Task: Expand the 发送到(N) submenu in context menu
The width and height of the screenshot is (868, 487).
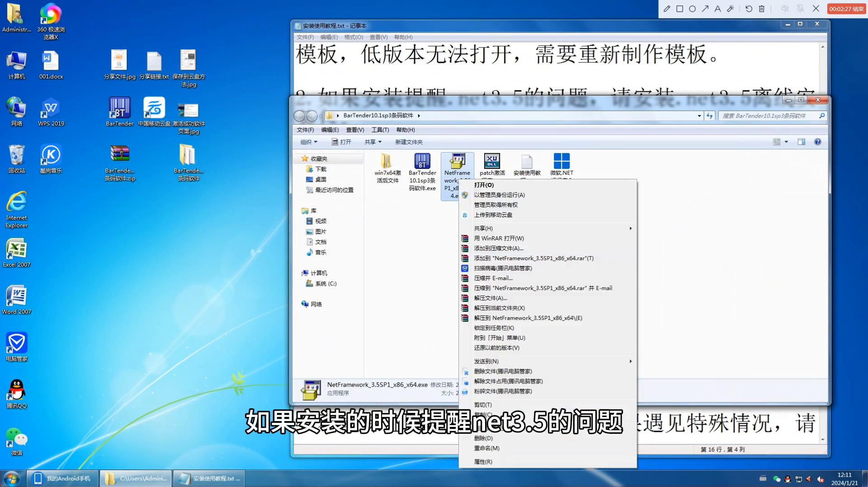Action: click(x=547, y=361)
